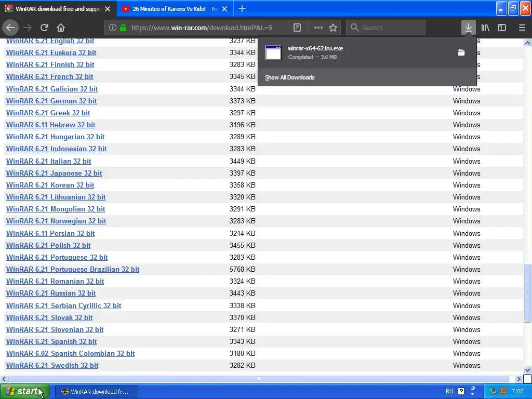The height and width of the screenshot is (399, 532).
Task: Click Windows platform text in Swedish row
Action: (467, 365)
